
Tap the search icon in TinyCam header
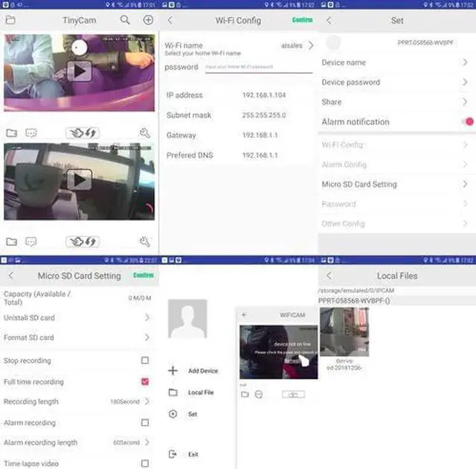(x=125, y=20)
